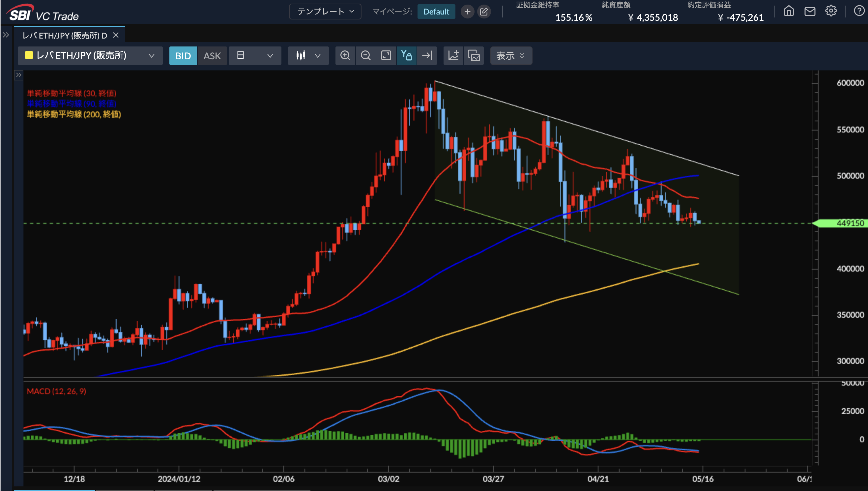868x491 pixels.
Task: Select the ASK price toggle
Action: tap(212, 56)
